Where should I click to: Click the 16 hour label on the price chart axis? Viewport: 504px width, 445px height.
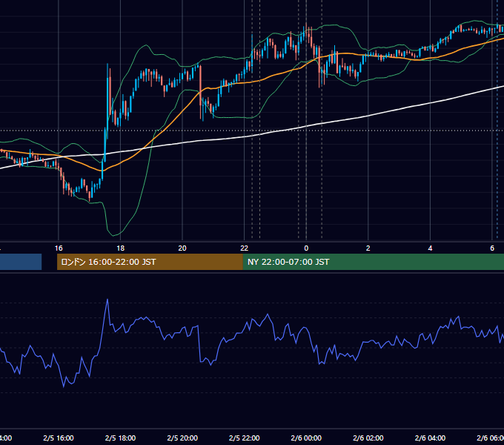(59, 248)
